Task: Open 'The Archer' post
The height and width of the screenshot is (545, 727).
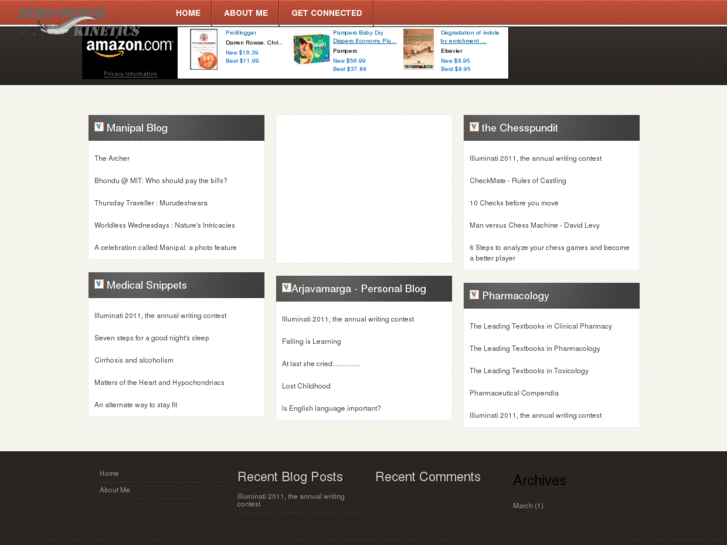Action: click(112, 158)
